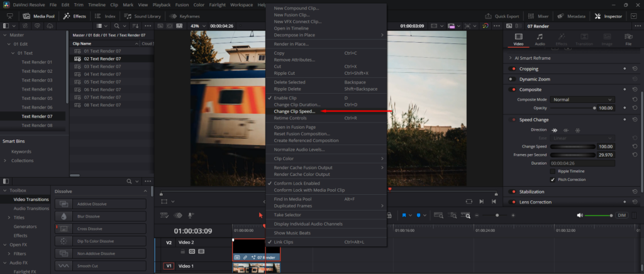Toggle the Speed Change switch

[x=512, y=120]
